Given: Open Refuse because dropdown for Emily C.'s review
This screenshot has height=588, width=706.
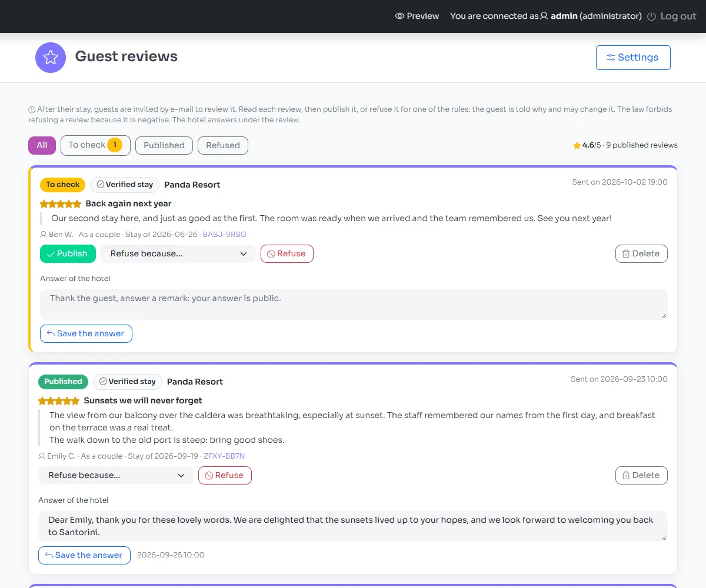Looking at the screenshot, I should tap(116, 475).
